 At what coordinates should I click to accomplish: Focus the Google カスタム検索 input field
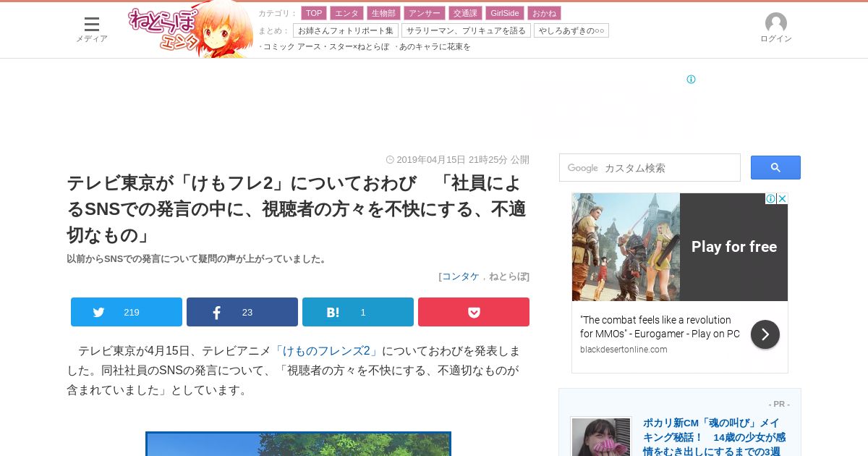point(650,167)
